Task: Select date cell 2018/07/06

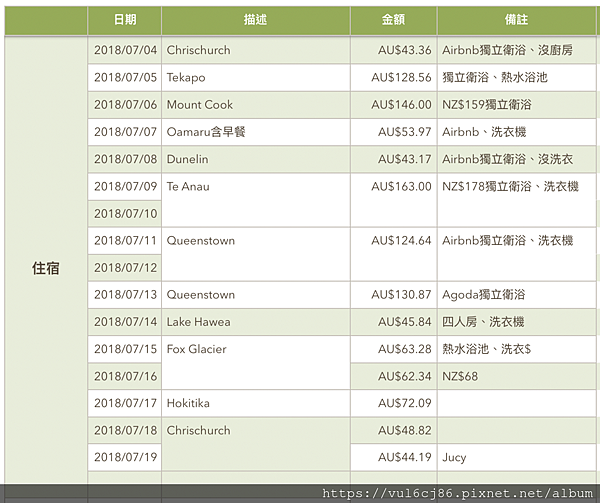Action: coord(124,105)
